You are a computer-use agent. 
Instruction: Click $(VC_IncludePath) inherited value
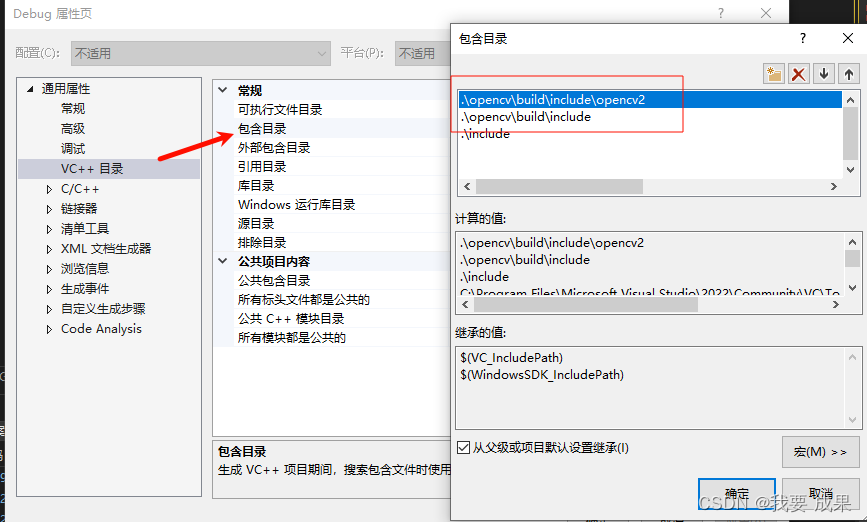click(x=511, y=358)
